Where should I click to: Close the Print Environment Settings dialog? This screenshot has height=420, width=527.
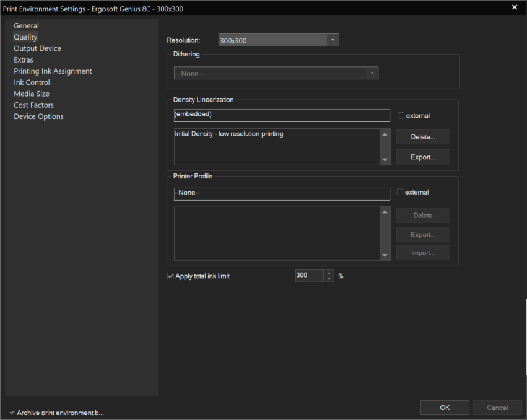[x=515, y=7]
